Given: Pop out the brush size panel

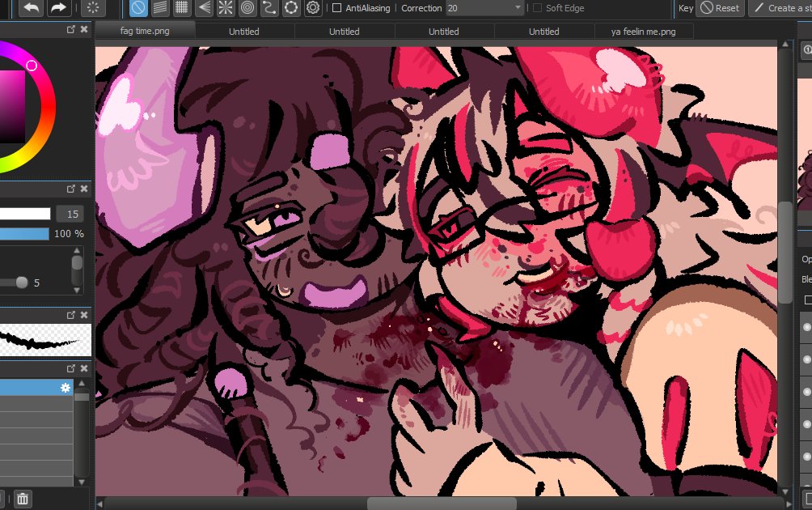Looking at the screenshot, I should pyautogui.click(x=71, y=189).
